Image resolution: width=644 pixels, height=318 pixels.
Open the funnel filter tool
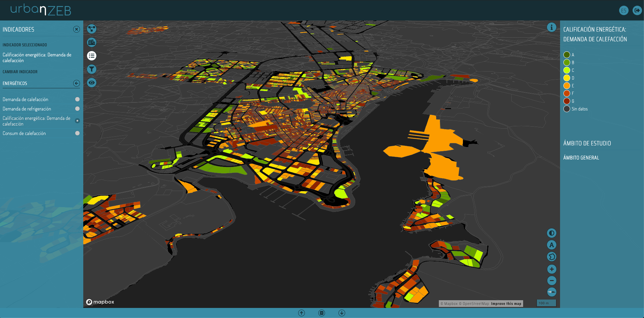(x=92, y=69)
